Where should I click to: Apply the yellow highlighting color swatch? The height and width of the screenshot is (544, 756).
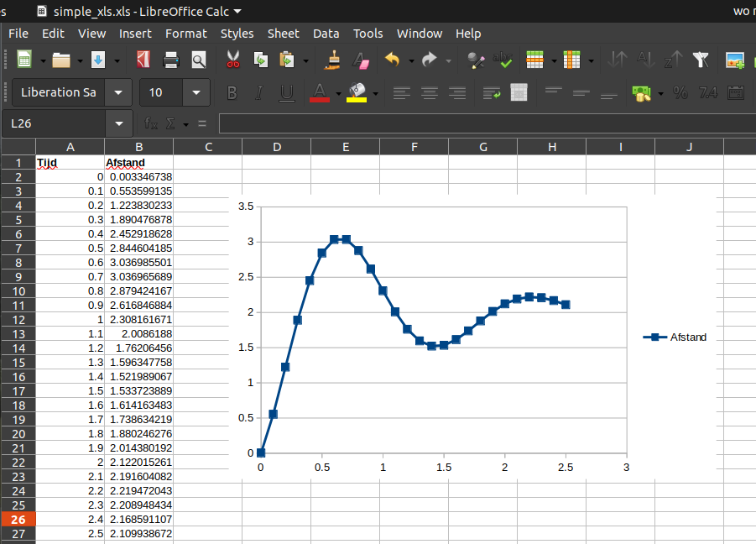[x=357, y=92]
